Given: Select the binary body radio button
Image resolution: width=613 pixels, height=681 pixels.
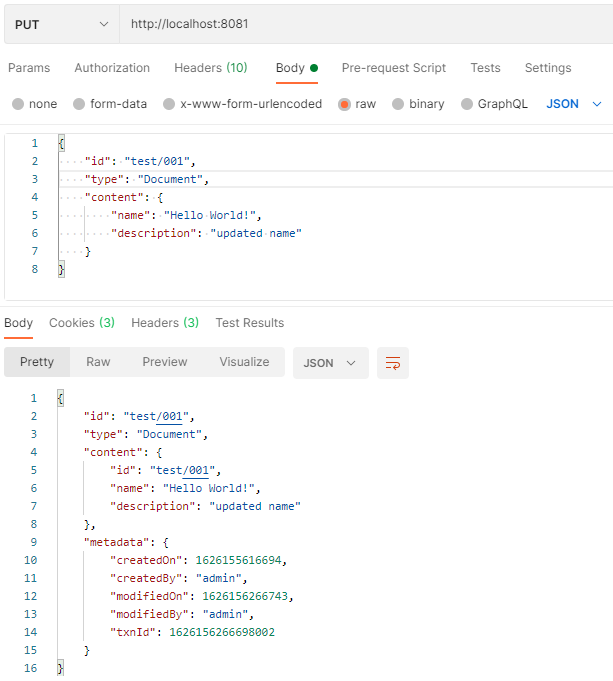Looking at the screenshot, I should [x=398, y=104].
